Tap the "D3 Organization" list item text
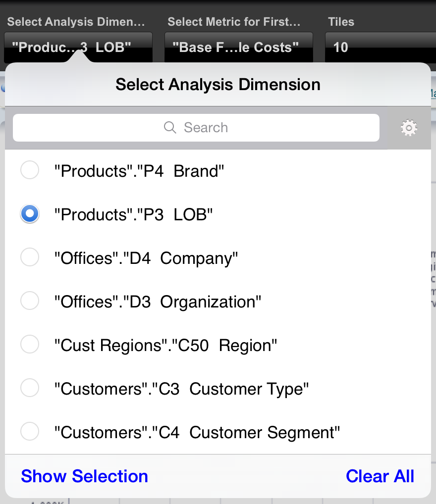 [158, 302]
